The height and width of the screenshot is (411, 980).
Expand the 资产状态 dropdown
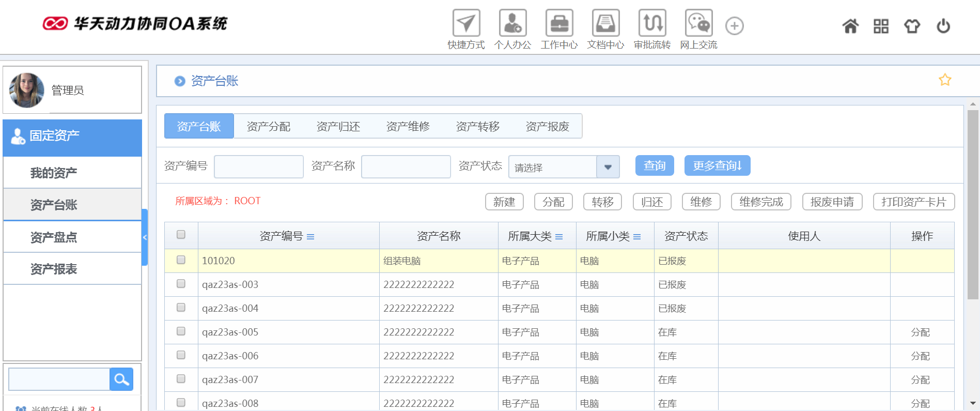[x=608, y=167]
